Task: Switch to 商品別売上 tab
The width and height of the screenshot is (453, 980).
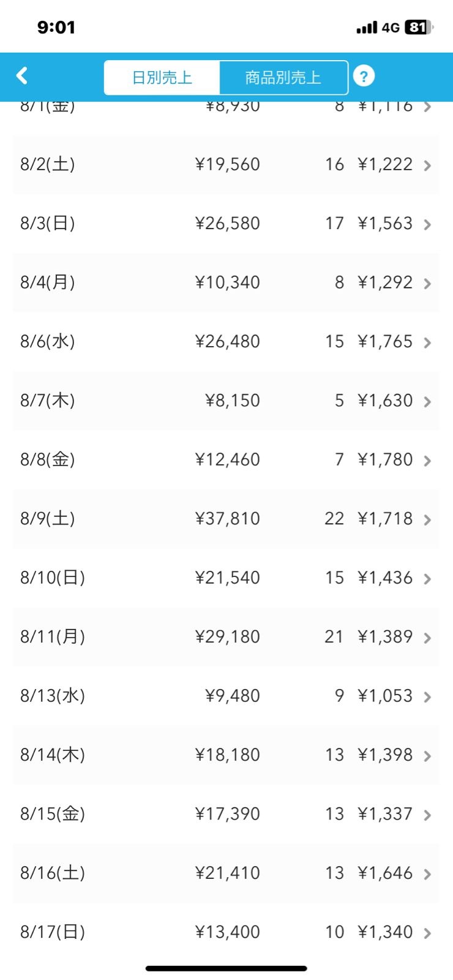Action: tap(283, 78)
